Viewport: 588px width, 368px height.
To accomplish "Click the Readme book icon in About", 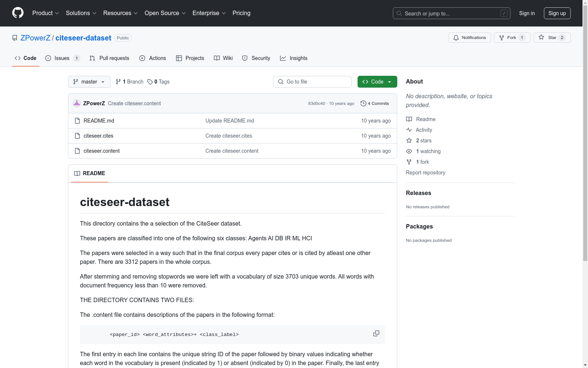I will tap(409, 119).
